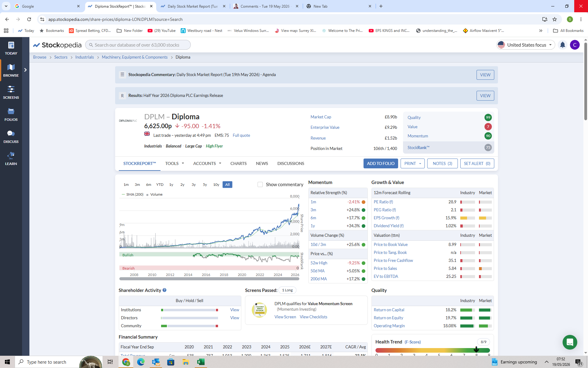Image resolution: width=588 pixels, height=368 pixels.
Task: Open Excel from the taskbar
Action: (201, 362)
